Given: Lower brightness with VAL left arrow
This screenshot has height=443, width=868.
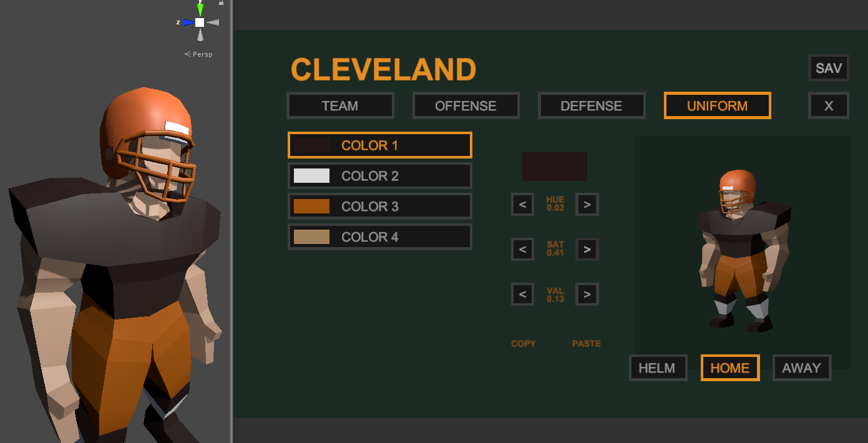Looking at the screenshot, I should coord(523,294).
